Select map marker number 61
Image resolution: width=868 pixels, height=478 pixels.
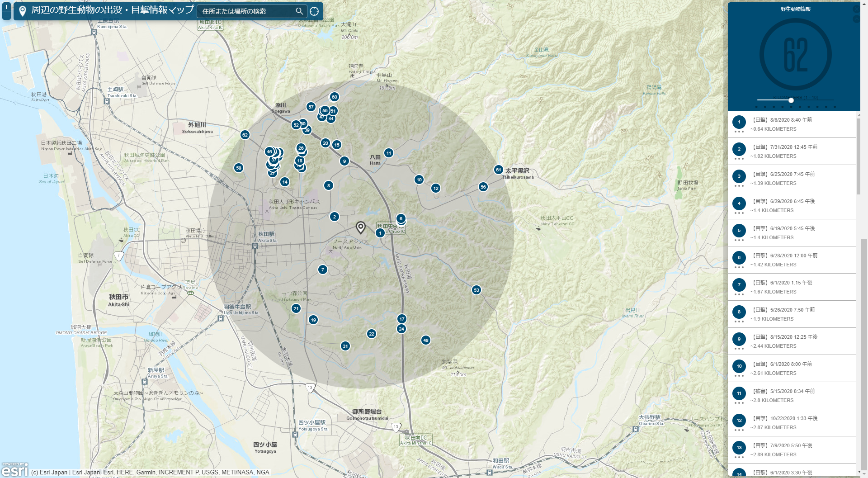498,170
